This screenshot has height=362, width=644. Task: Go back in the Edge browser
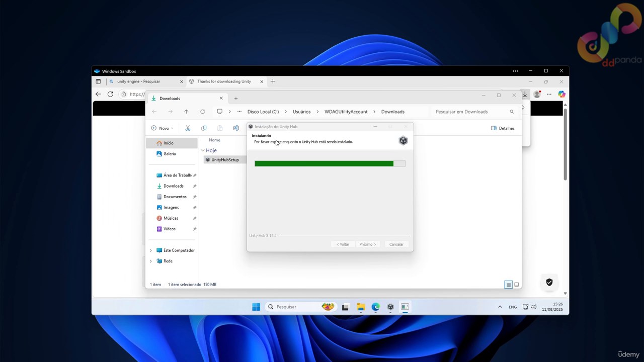98,94
